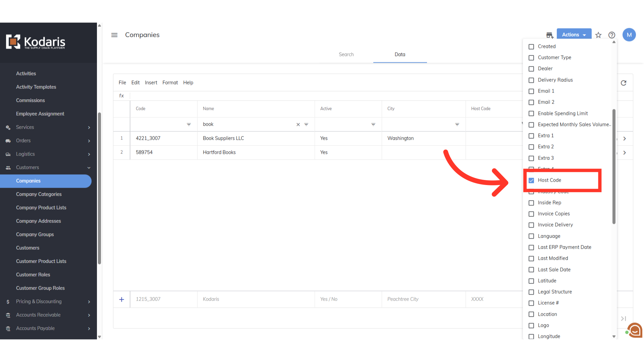
Task: Click the plus icon to add a row
Action: pyautogui.click(x=121, y=299)
